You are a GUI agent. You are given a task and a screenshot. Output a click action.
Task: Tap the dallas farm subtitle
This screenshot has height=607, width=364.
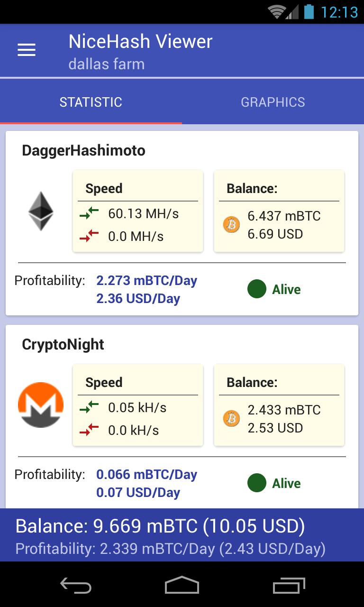click(106, 64)
